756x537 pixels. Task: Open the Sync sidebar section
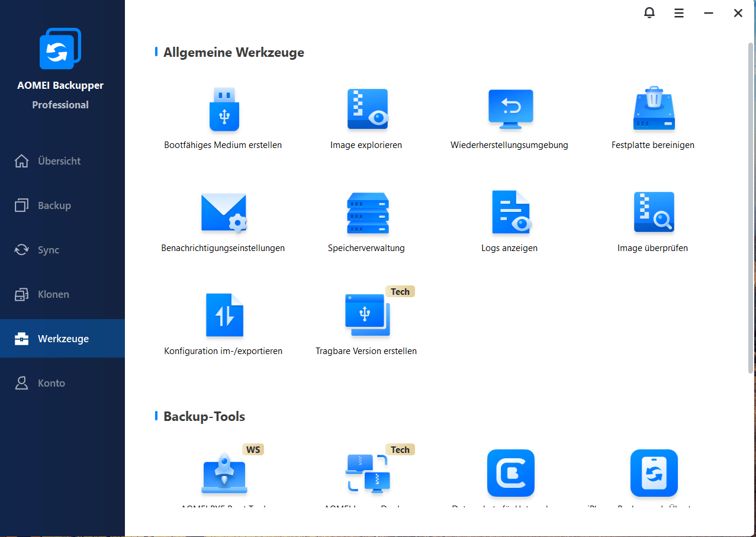pyautogui.click(x=48, y=250)
